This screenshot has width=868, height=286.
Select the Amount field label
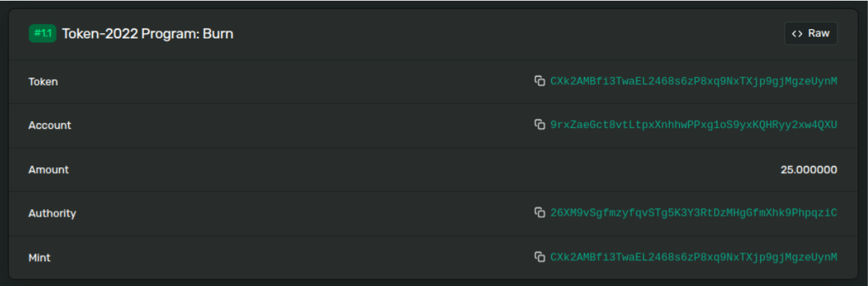[x=48, y=170]
